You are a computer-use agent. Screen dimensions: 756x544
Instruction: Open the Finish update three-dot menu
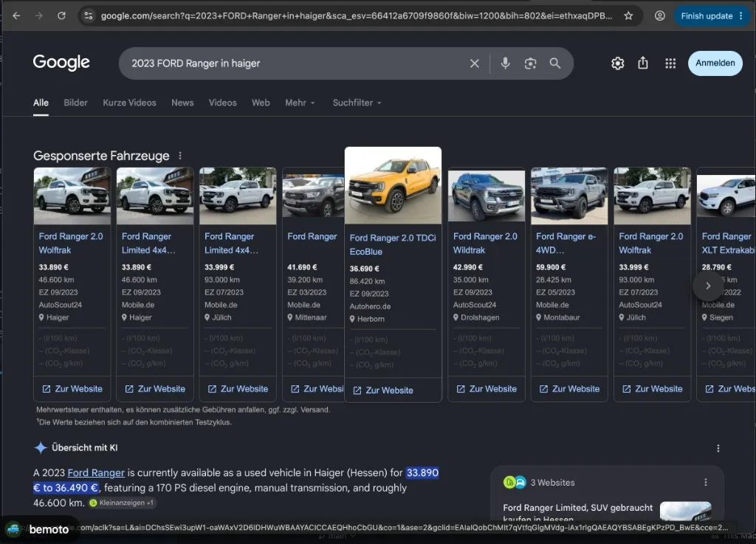(x=741, y=16)
